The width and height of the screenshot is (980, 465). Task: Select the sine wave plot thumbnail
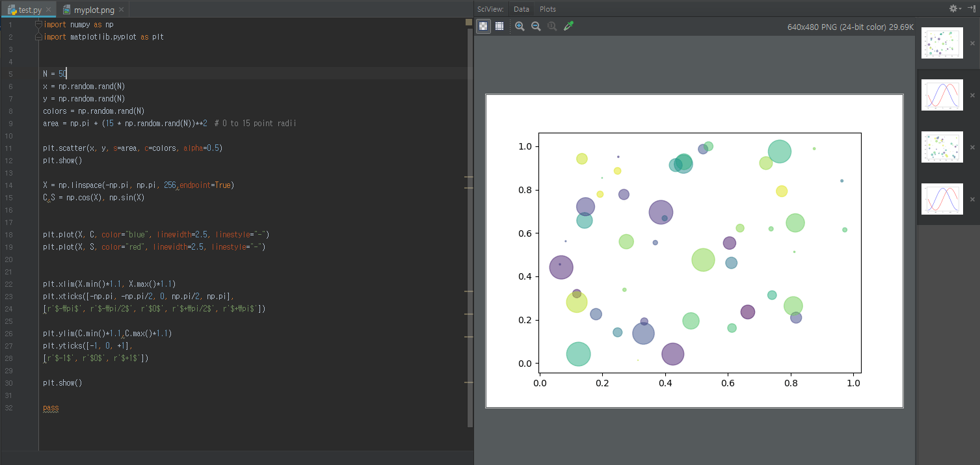click(942, 94)
